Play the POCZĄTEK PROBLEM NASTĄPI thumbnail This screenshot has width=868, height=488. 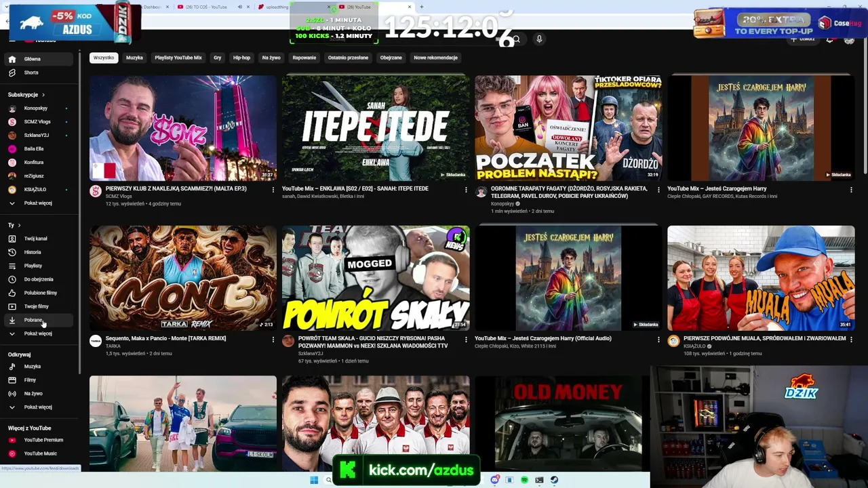[x=568, y=128]
